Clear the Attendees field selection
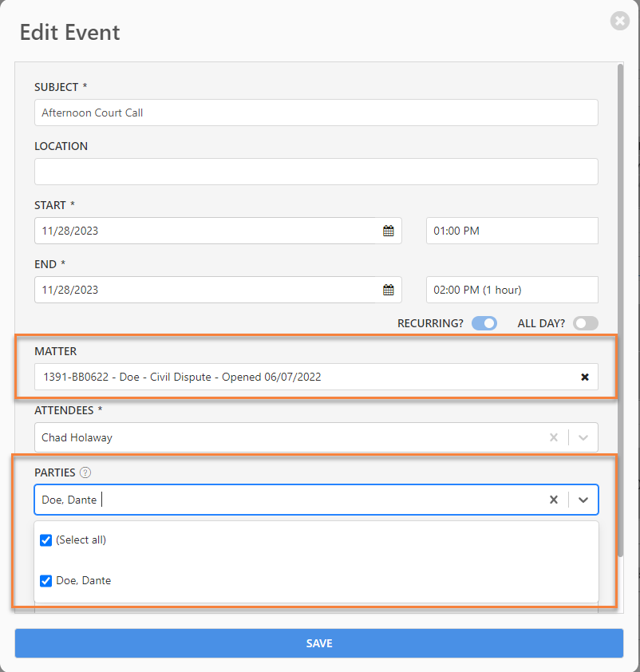The image size is (640, 672). coord(554,437)
